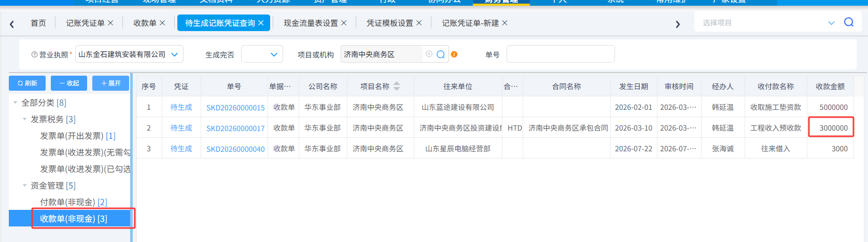Clear the 济南中央商务区 project field
This screenshot has height=242, width=868.
click(x=429, y=54)
